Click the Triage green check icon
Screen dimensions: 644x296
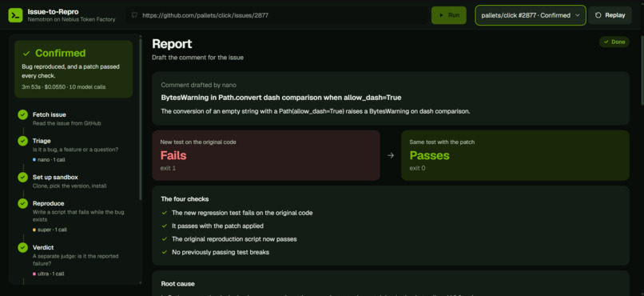pyautogui.click(x=22, y=141)
